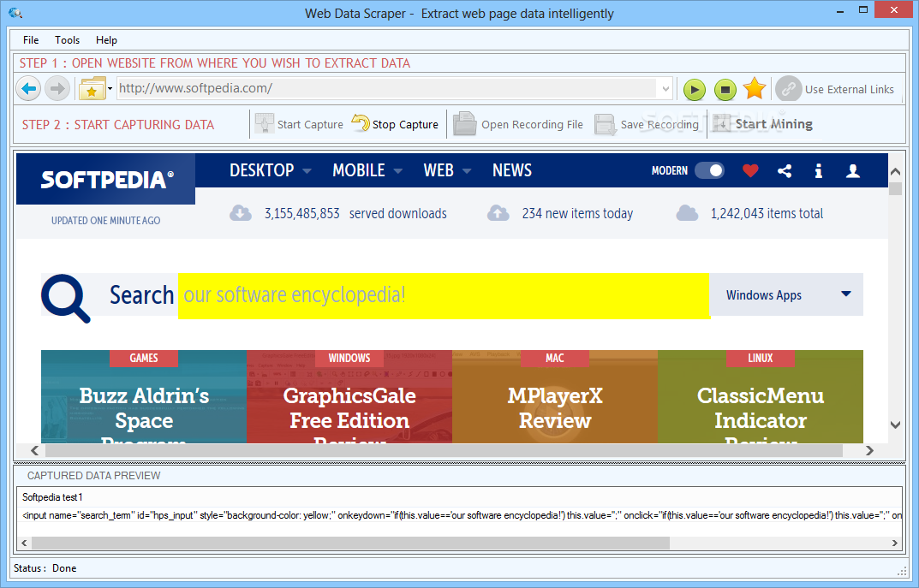The image size is (919, 588).
Task: Click the browser back arrow button
Action: coord(28,89)
